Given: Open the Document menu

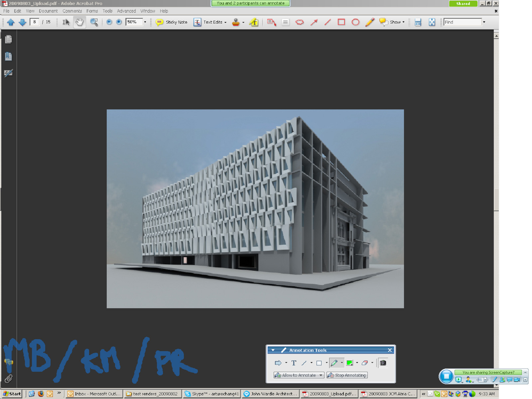Looking at the screenshot, I should click(x=48, y=11).
